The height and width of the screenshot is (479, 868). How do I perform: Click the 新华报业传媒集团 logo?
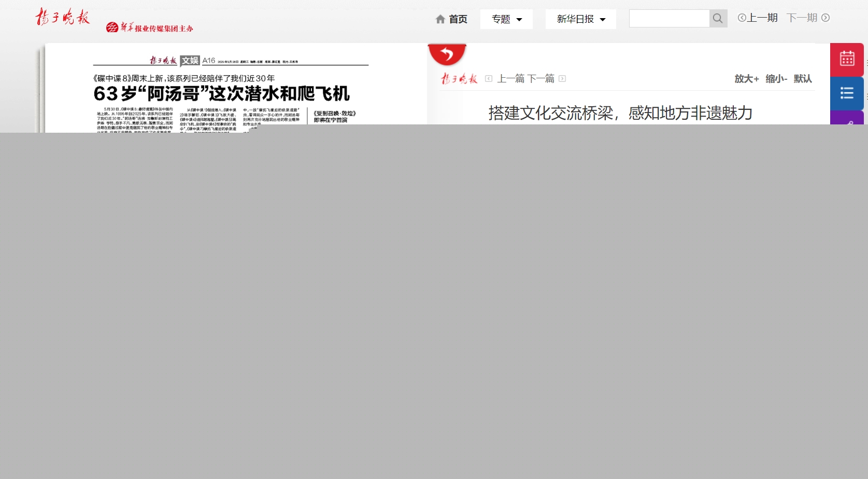tap(150, 28)
